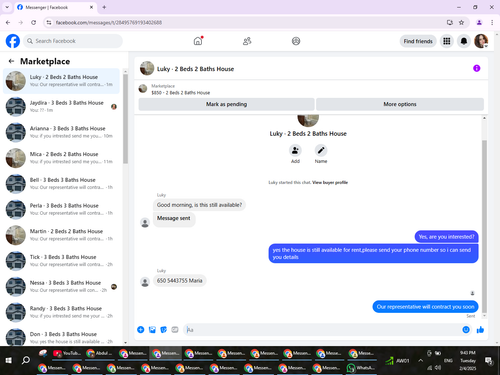
Task: Click the chat messages scrollbar
Action: [484, 227]
